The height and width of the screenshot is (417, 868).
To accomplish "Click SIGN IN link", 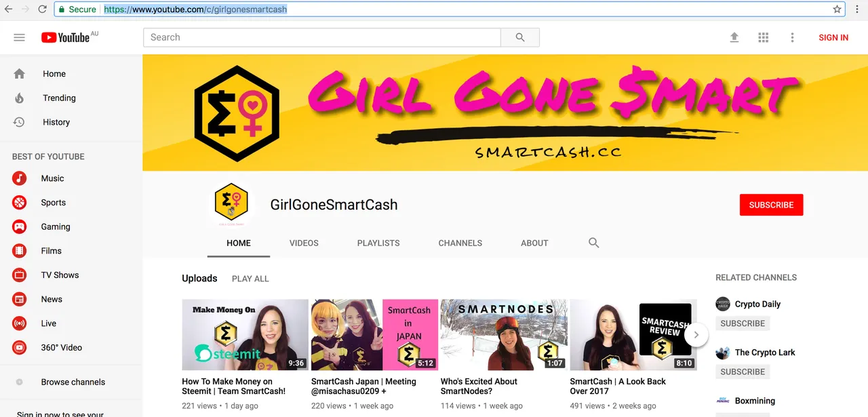I will click(x=833, y=37).
